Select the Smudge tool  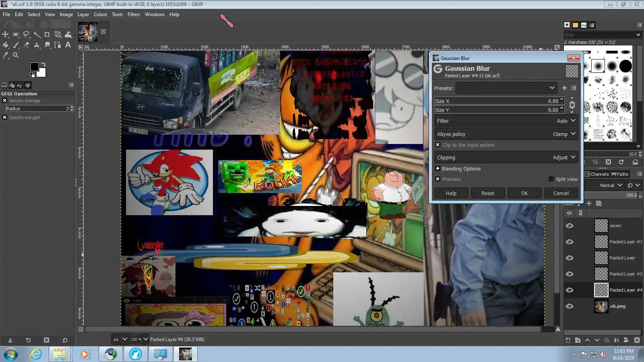pos(47,45)
